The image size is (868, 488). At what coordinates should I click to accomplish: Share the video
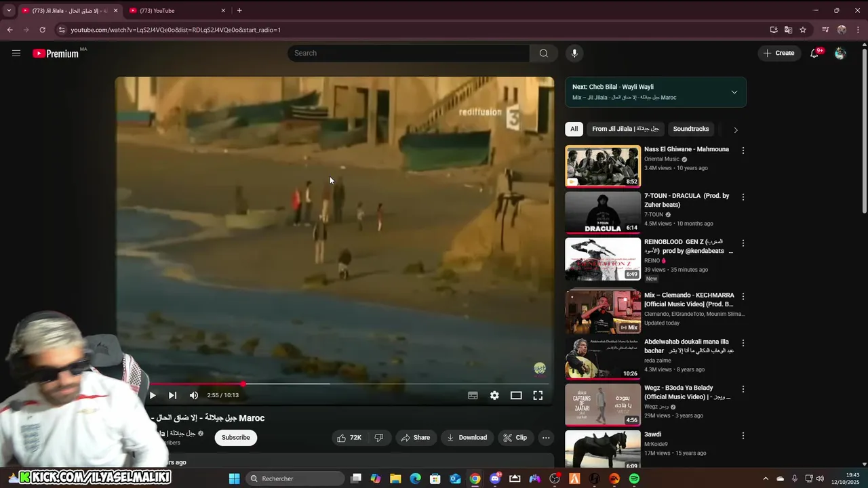(x=415, y=437)
